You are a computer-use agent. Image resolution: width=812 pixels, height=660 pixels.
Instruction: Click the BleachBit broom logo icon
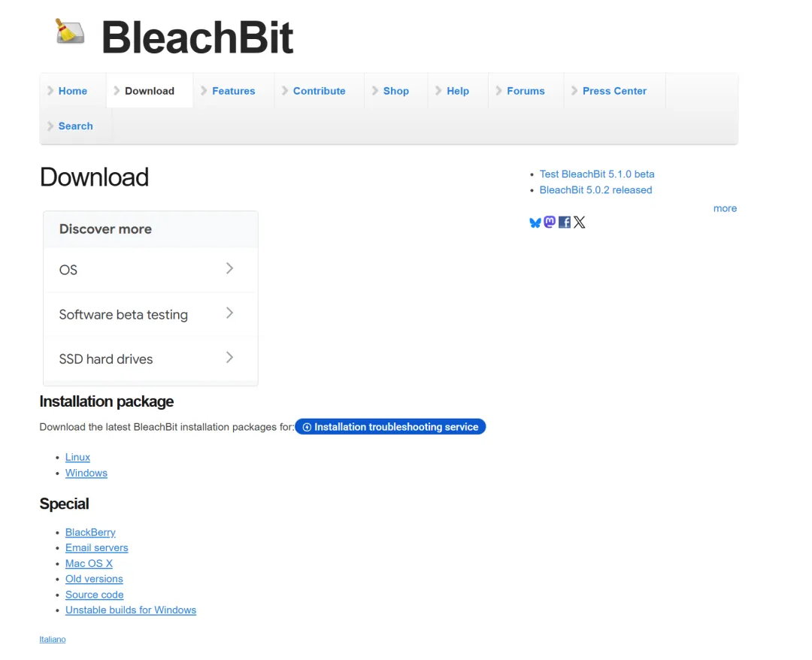coord(69,32)
